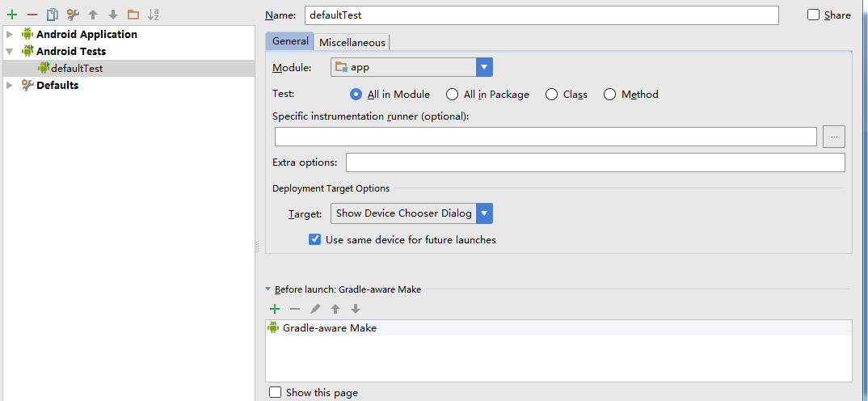Screen dimensions: 868x401
Task: Open the edit defaults wrench icon
Action: (73, 15)
